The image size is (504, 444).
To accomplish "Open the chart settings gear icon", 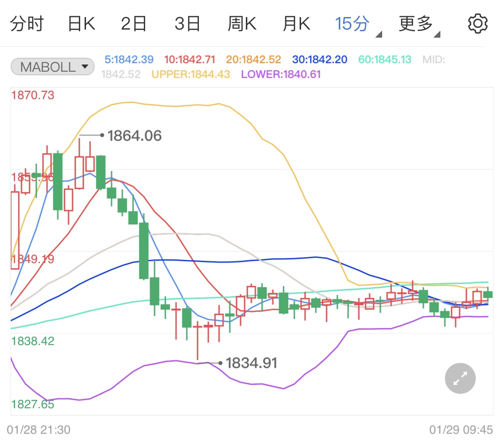I will tap(478, 23).
